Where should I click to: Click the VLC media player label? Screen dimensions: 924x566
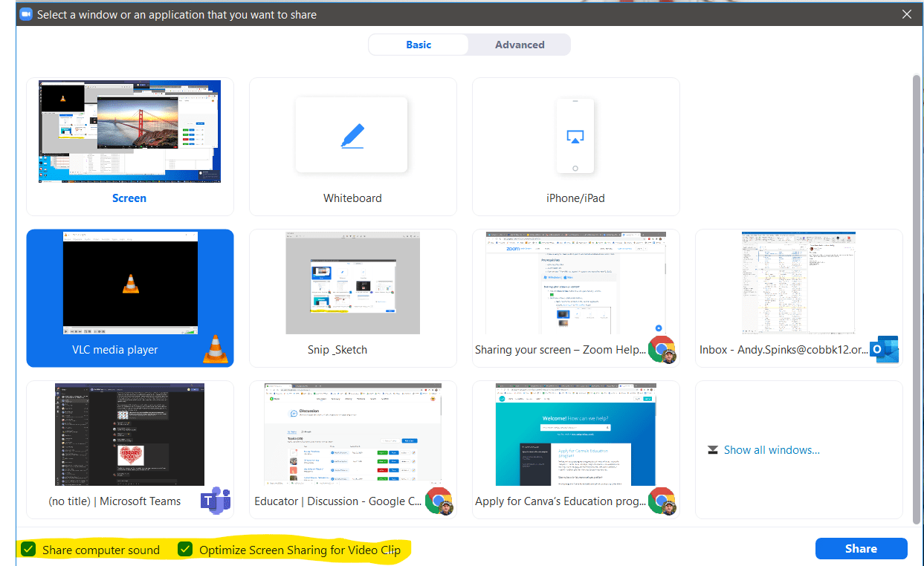pyautogui.click(x=114, y=350)
